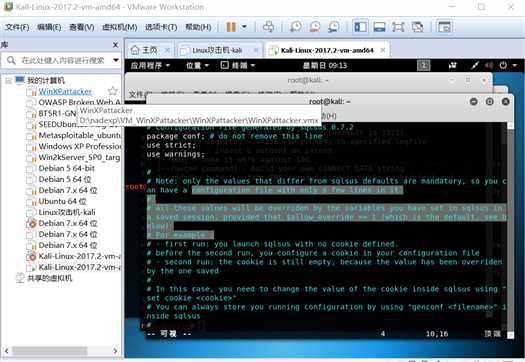This screenshot has height=362, width=525.
Task: Toggle the library sidebar view button
Action: coord(361,27)
